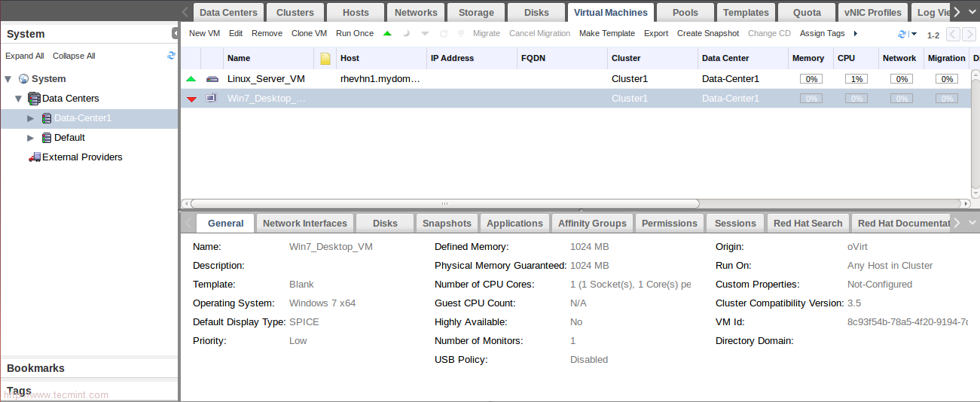Viewport: 980px width, 402px height.
Task: Click the Create Snapshot button
Action: point(707,34)
